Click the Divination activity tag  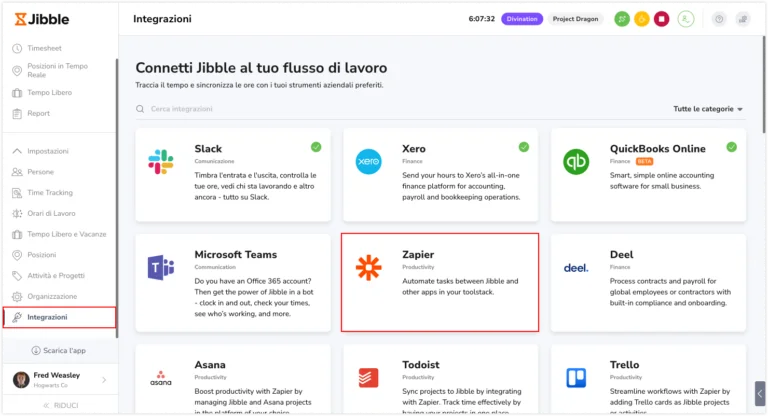pyautogui.click(x=522, y=19)
